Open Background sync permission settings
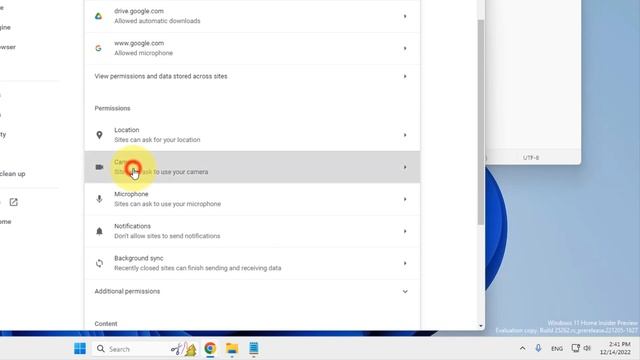 pos(252,263)
